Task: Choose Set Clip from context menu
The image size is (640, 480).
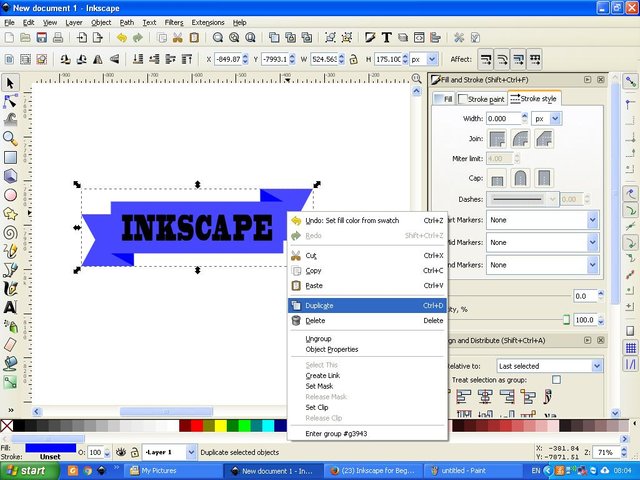Action: tap(367, 407)
